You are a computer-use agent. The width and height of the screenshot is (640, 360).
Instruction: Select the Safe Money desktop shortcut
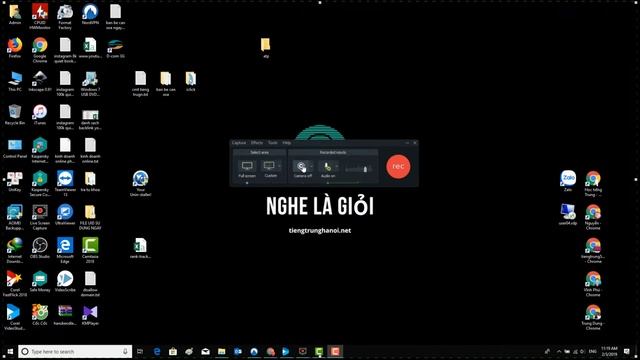[40, 282]
